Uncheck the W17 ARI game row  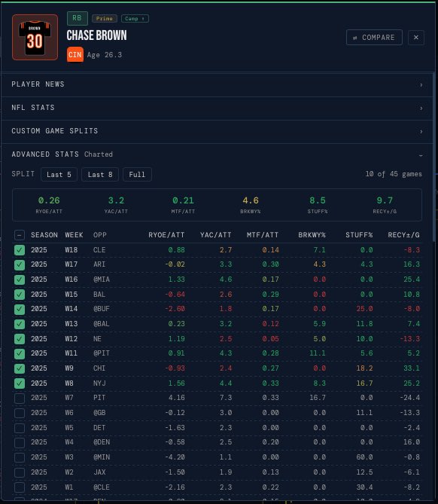tap(20, 264)
